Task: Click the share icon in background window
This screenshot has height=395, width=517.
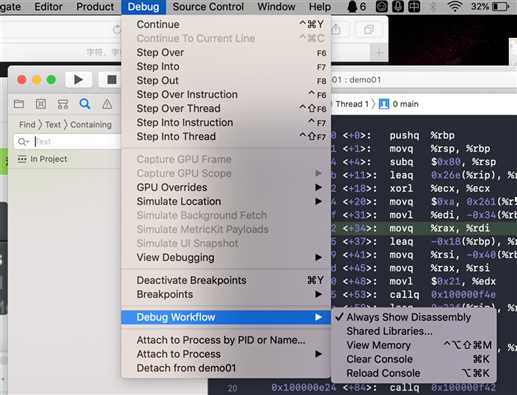Action: (336, 30)
